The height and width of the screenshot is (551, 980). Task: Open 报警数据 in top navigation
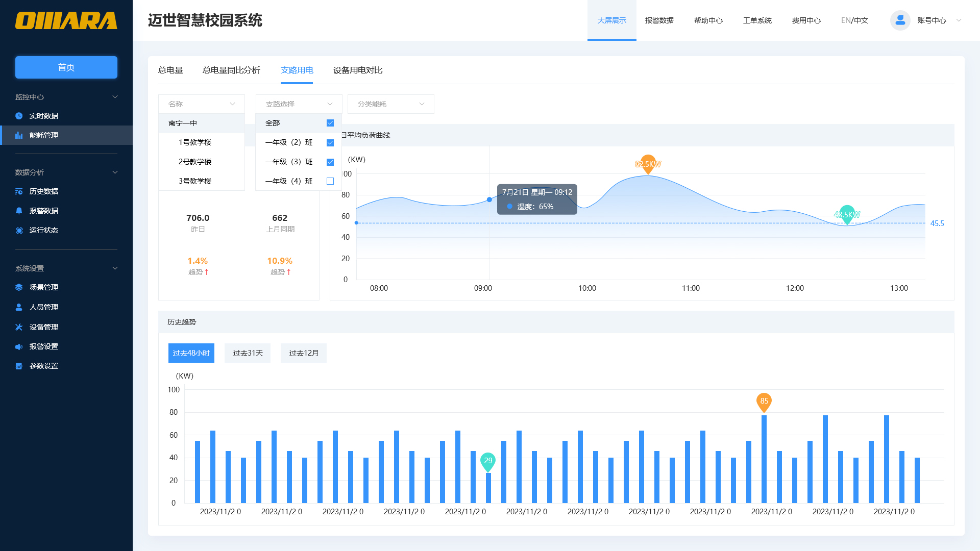point(659,20)
